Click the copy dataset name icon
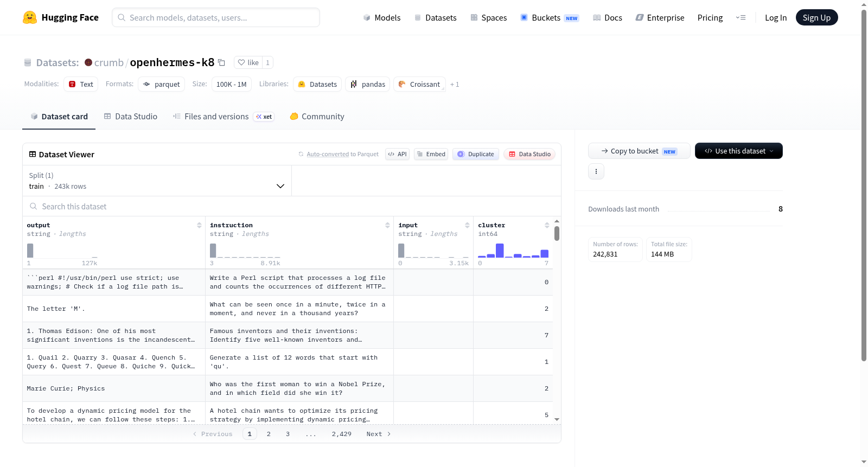Image resolution: width=868 pixels, height=467 pixels. tap(221, 62)
